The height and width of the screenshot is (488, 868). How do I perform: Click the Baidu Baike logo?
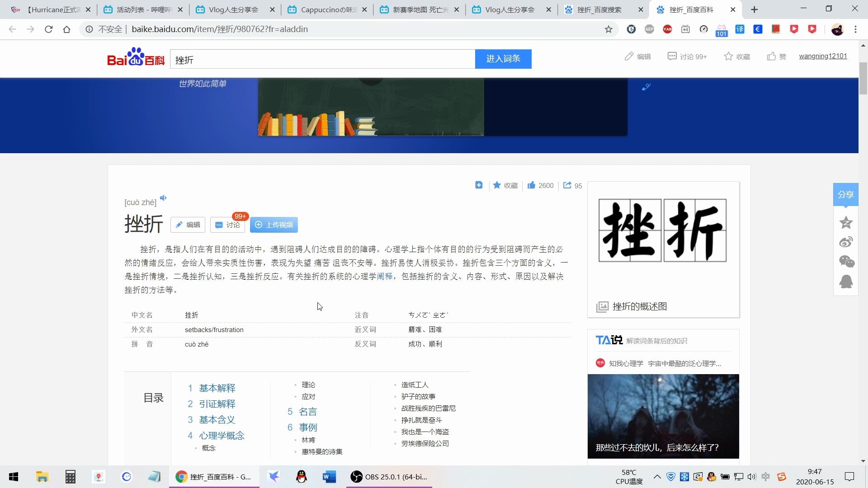(136, 57)
